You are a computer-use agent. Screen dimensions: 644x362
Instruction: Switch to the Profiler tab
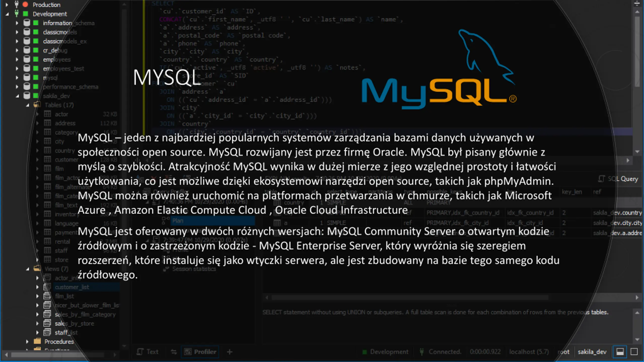tap(200, 352)
